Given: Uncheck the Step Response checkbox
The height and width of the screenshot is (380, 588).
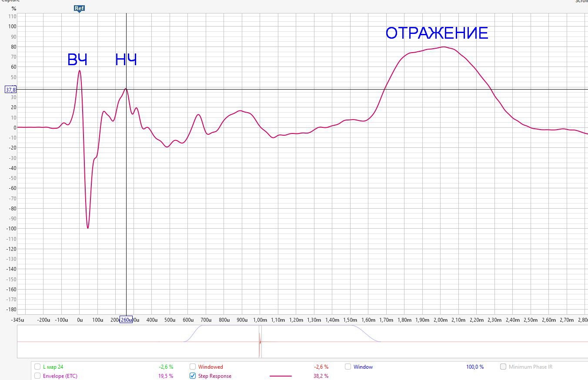Looking at the screenshot, I should coord(193,376).
